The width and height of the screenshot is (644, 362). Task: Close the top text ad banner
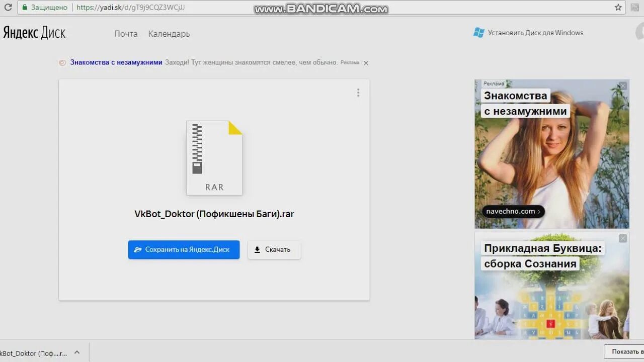(366, 63)
